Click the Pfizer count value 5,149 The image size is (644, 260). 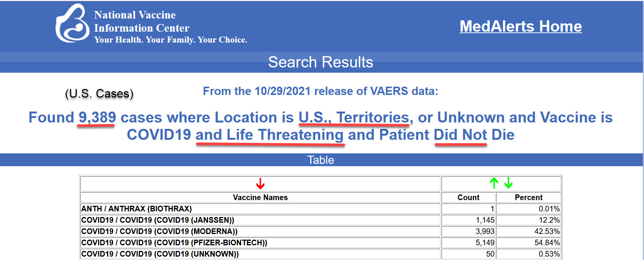pos(485,243)
